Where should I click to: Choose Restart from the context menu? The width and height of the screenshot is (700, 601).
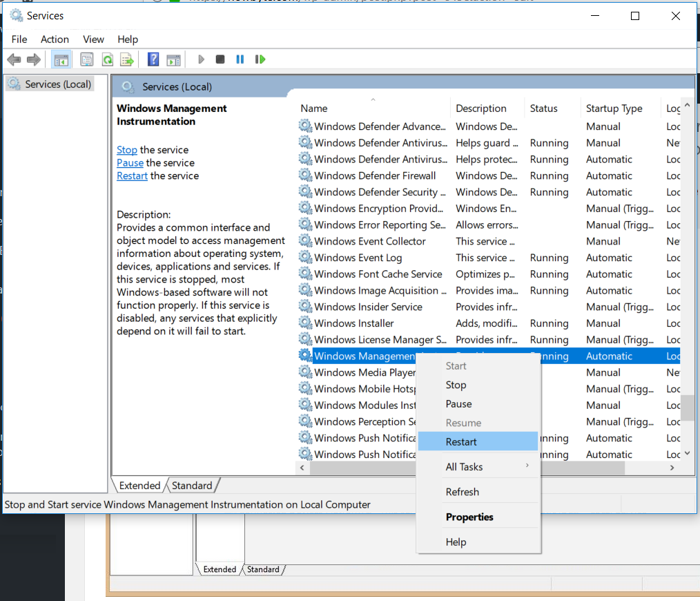478,441
